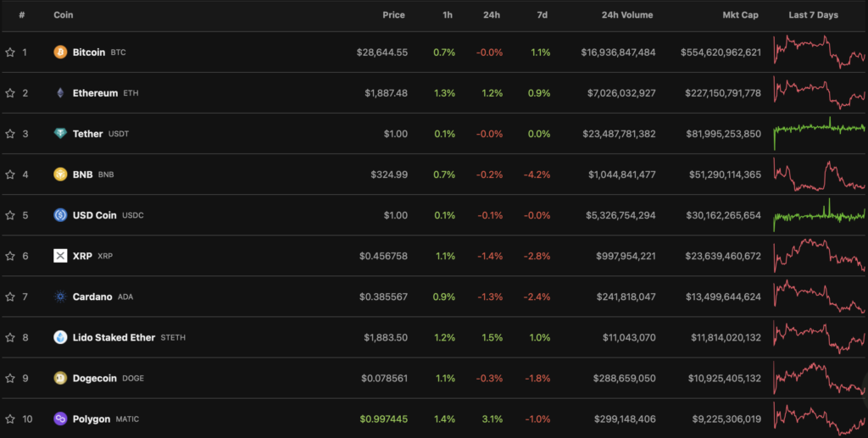Click the Bitcoin coin logo icon
The height and width of the screenshot is (438, 868).
tap(60, 53)
